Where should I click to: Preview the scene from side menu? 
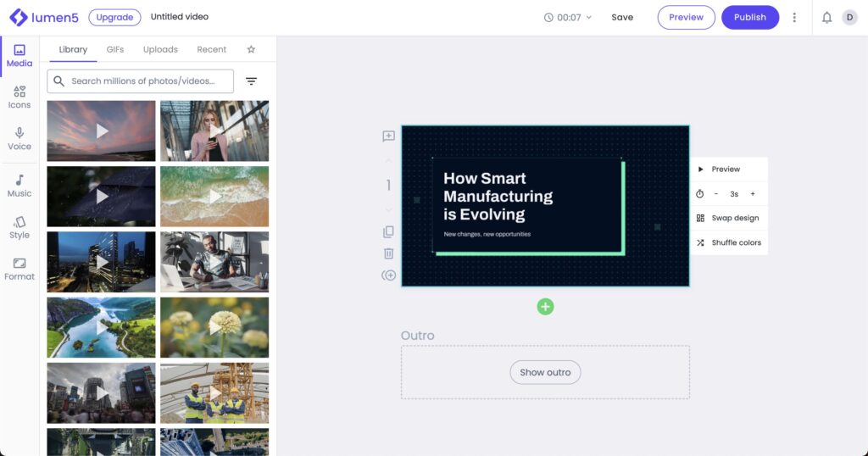pyautogui.click(x=728, y=170)
